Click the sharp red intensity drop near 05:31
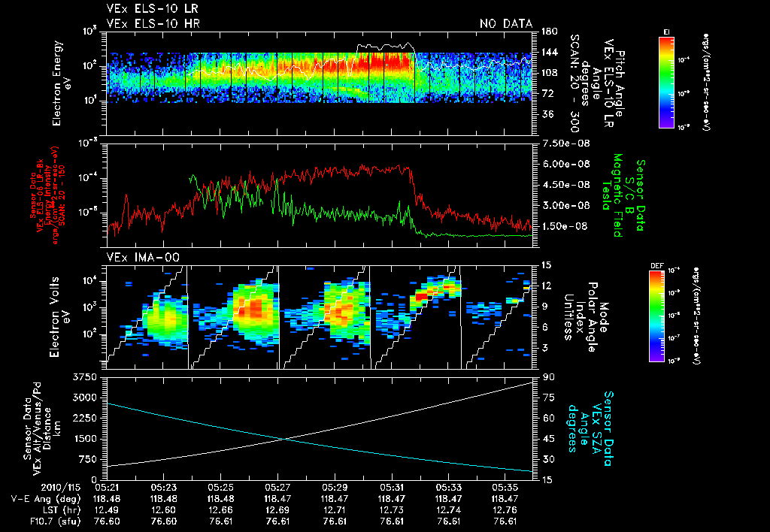The image size is (770, 532). pyautogui.click(x=415, y=186)
